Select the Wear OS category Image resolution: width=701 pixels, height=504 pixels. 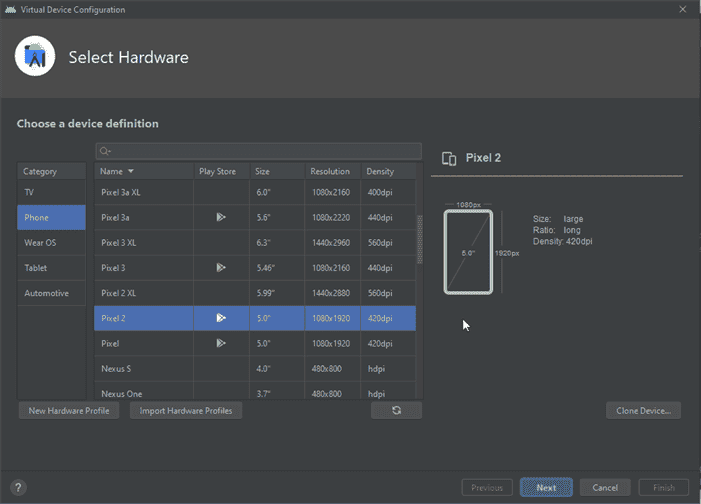[x=51, y=243]
